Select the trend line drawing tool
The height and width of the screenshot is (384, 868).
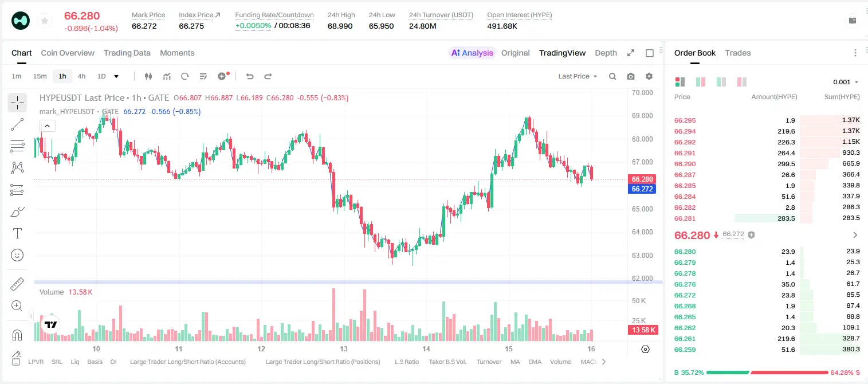pos(17,124)
